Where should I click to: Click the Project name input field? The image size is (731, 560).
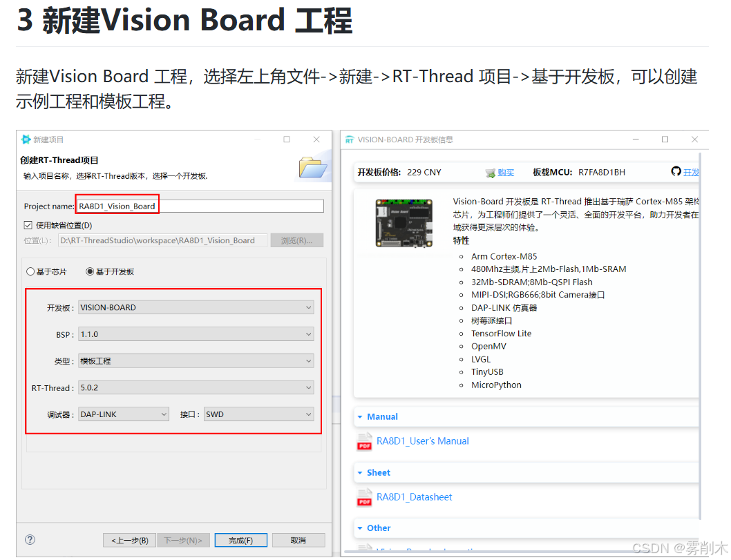pyautogui.click(x=200, y=206)
